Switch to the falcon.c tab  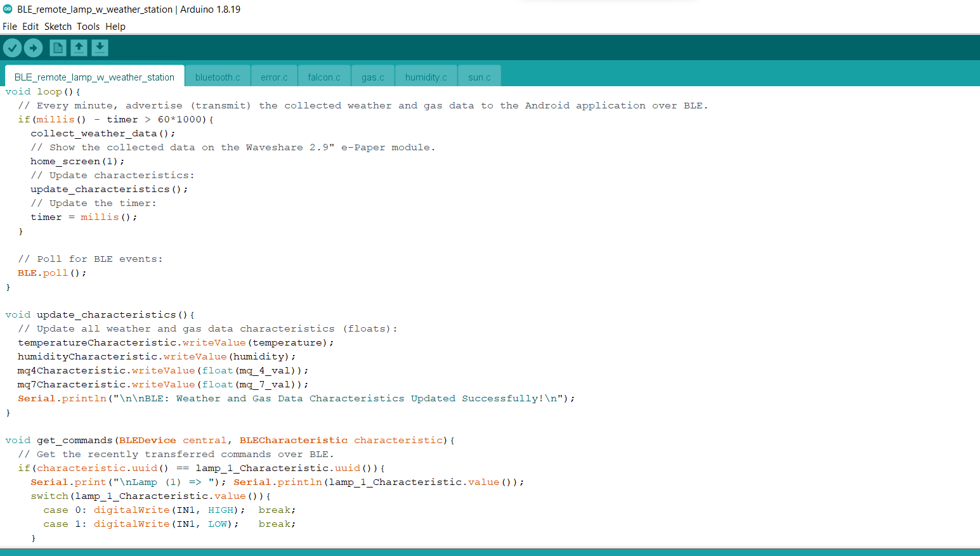[323, 76]
